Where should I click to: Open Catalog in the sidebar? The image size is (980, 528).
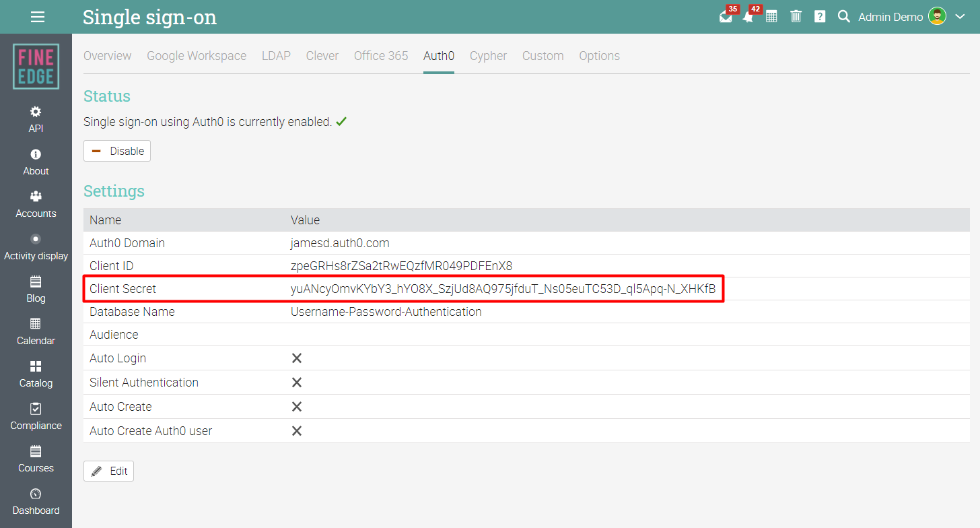click(36, 374)
